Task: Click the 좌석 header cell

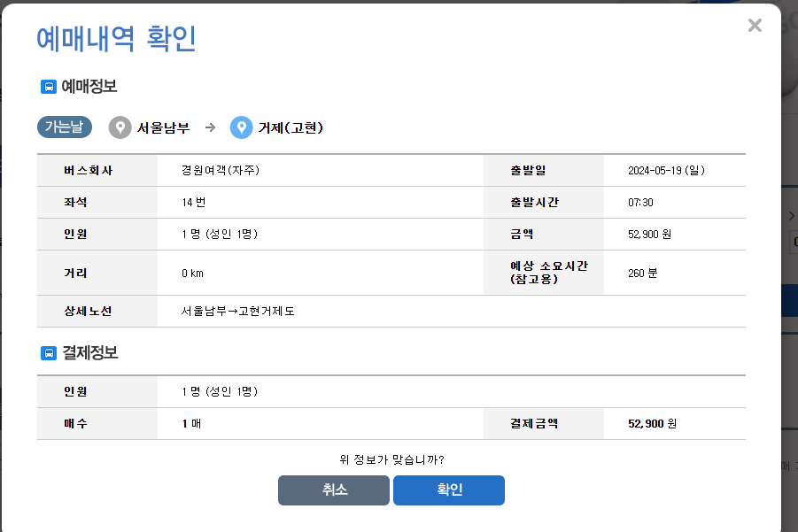Action: coord(97,203)
